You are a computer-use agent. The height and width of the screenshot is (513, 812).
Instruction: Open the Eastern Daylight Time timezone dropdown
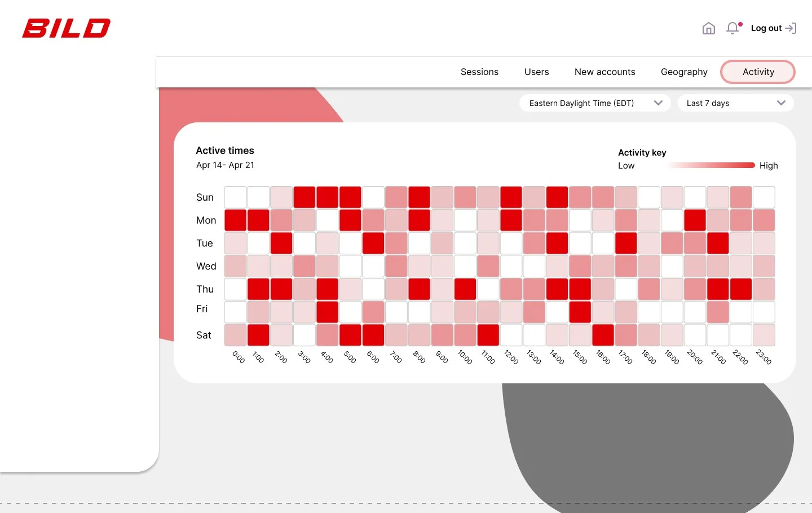tap(595, 103)
